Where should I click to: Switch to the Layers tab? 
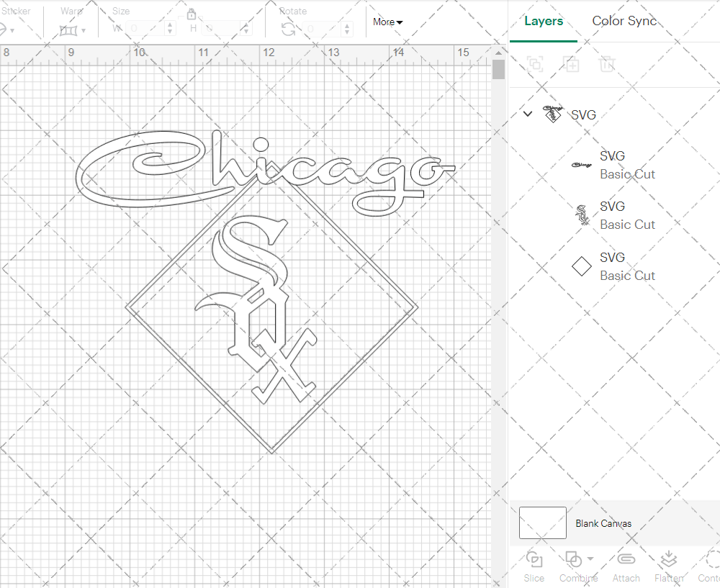coord(543,21)
